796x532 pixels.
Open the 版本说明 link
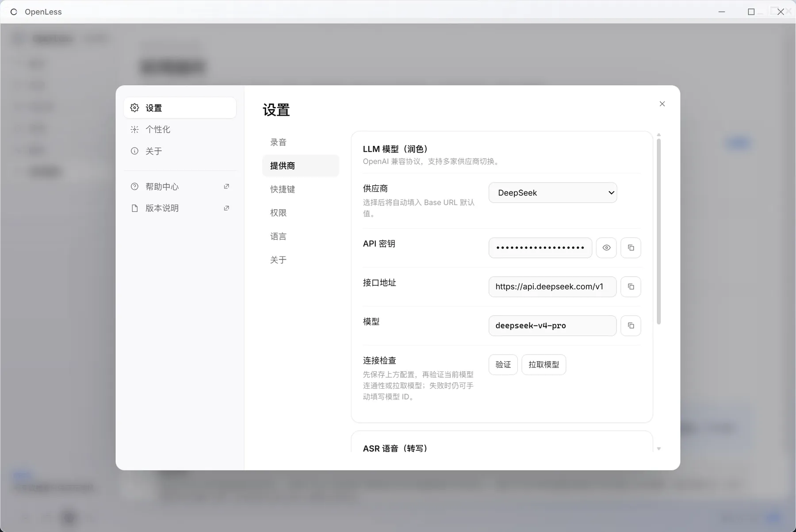180,208
